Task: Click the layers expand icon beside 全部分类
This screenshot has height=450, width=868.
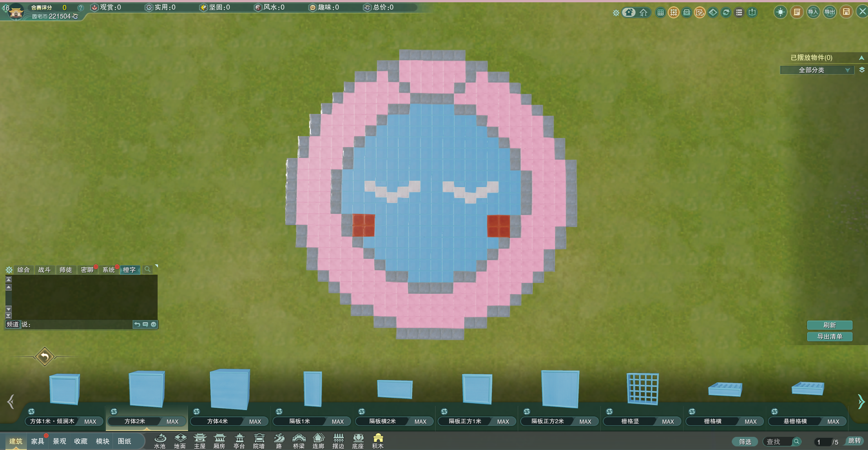Action: tap(862, 70)
